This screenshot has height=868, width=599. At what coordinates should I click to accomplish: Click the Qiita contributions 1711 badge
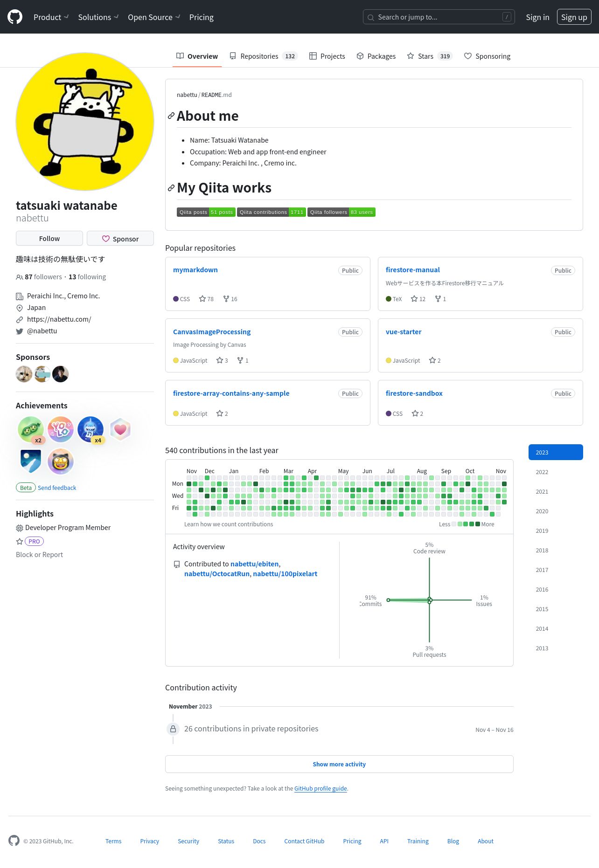[x=272, y=212]
